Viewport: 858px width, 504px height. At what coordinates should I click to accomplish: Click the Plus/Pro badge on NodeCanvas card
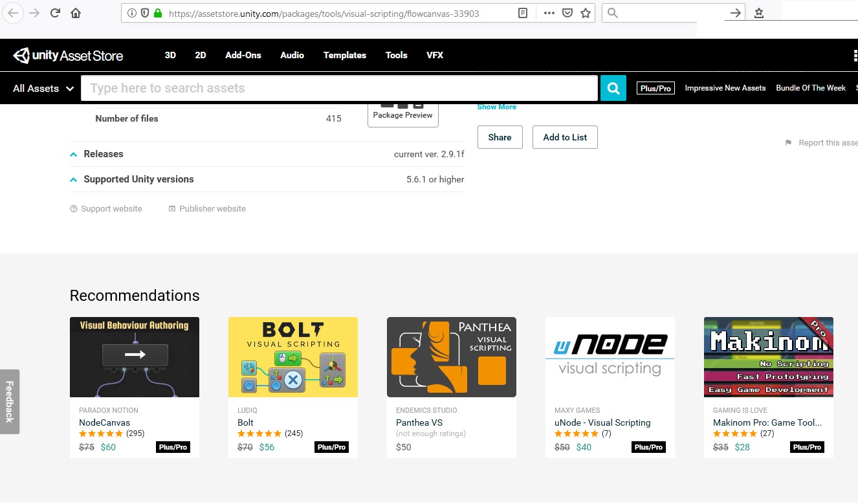point(173,447)
